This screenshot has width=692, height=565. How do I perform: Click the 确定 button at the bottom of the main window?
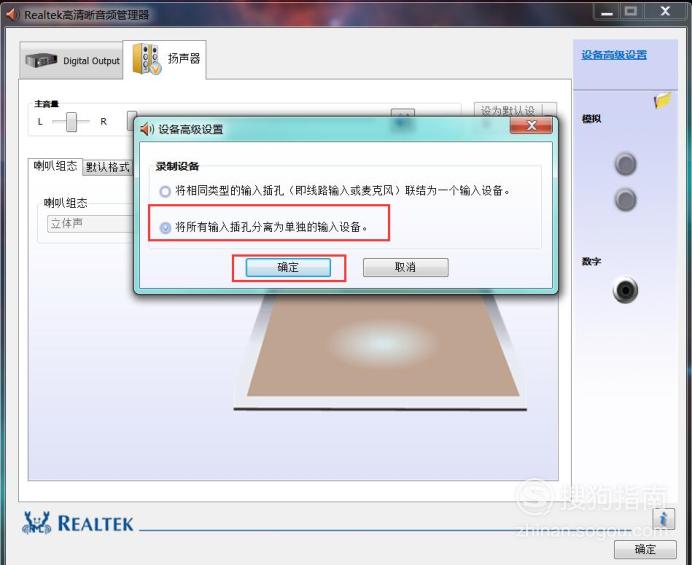pos(645,550)
